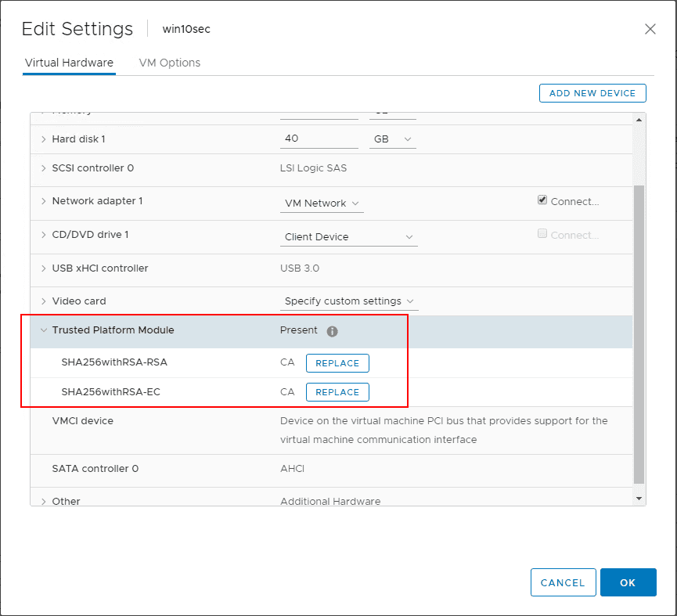Open the Client Device dropdown
Viewport: 677px width, 616px height.
[348, 237]
